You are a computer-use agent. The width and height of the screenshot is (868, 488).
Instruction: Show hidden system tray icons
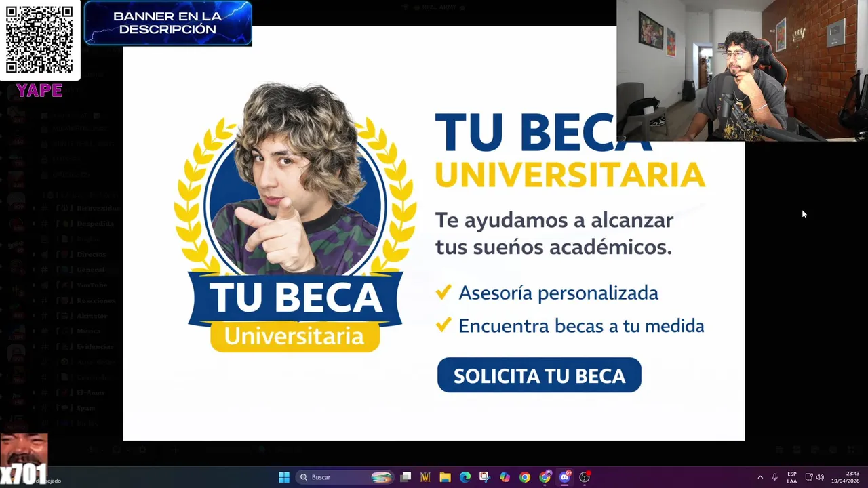point(760,477)
